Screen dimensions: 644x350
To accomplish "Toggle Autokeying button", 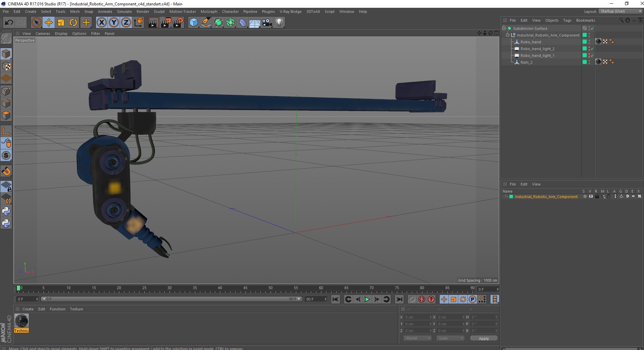I will point(421,299).
